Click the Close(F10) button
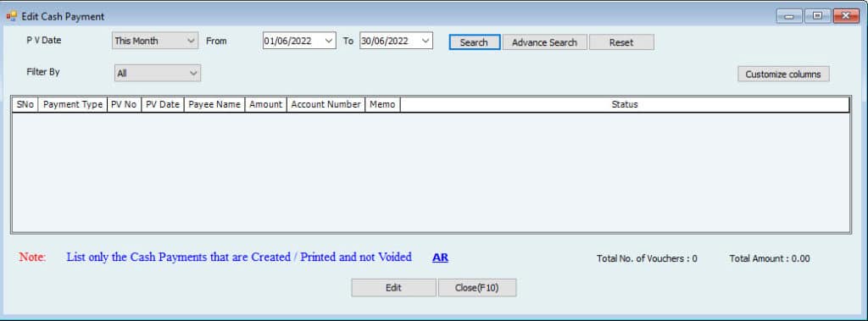 click(477, 288)
